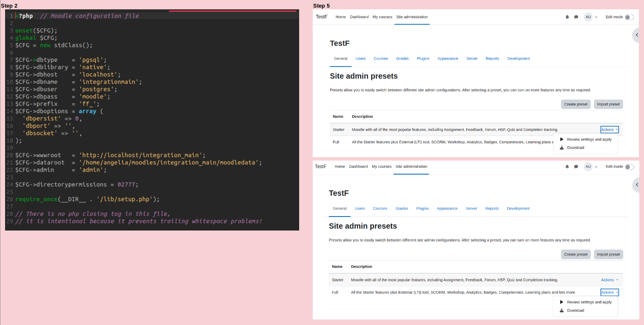Click TestF site name in lower navbar
The image size is (644, 325).
pos(321,167)
